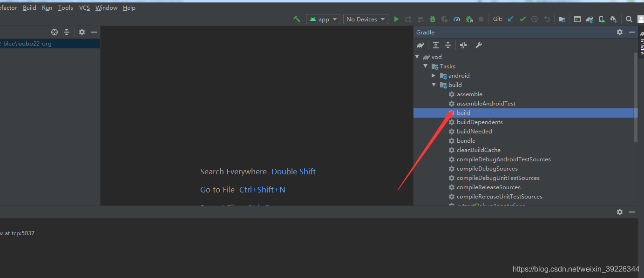
Task: Click the Apply Code Changes icon
Action: (x=420, y=19)
